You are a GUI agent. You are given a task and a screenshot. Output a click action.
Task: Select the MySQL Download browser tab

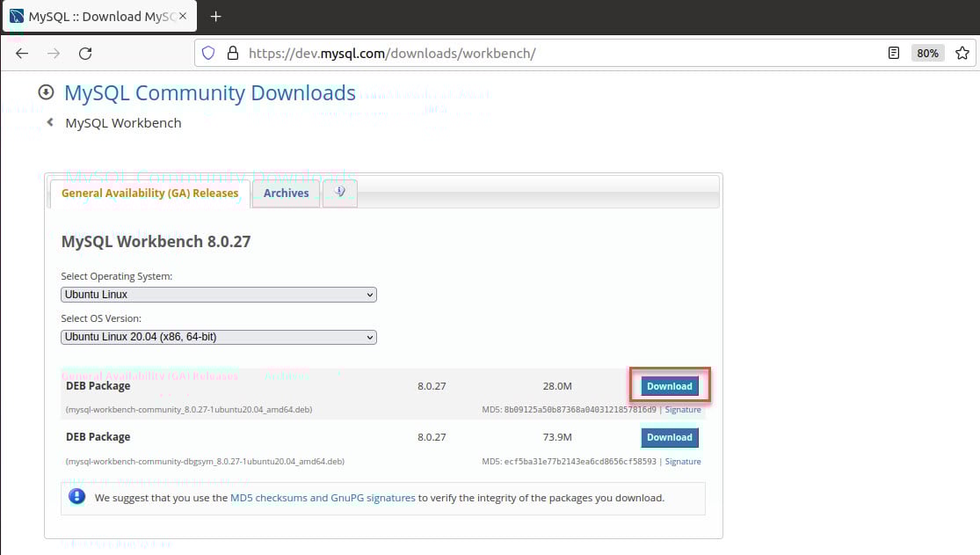coord(100,16)
